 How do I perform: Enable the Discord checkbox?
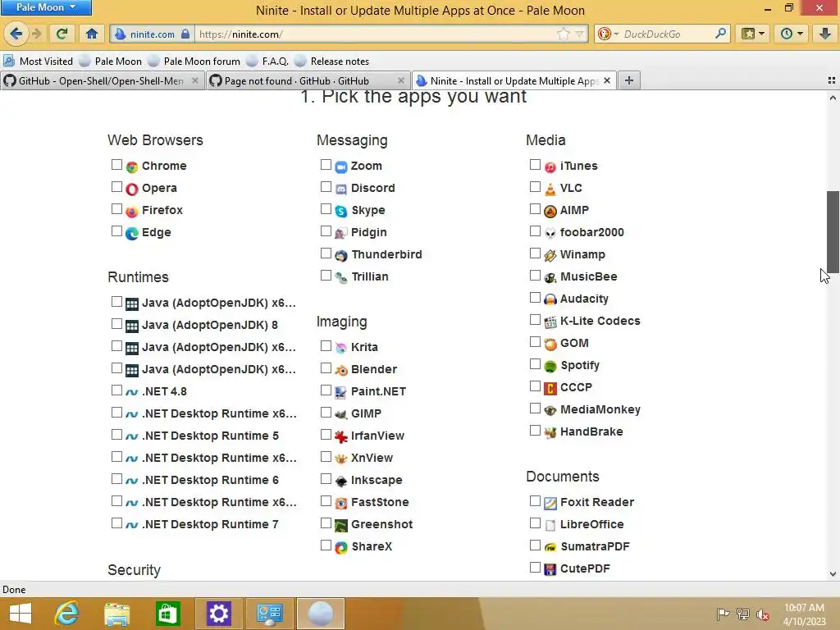(326, 186)
